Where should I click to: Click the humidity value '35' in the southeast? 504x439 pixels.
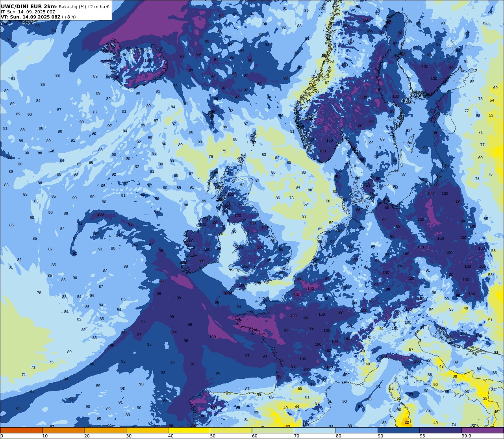click(x=485, y=398)
